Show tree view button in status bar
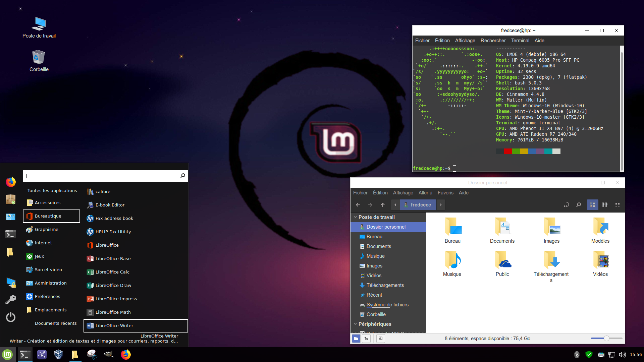Screen dimensions: 644x362 tap(366, 339)
